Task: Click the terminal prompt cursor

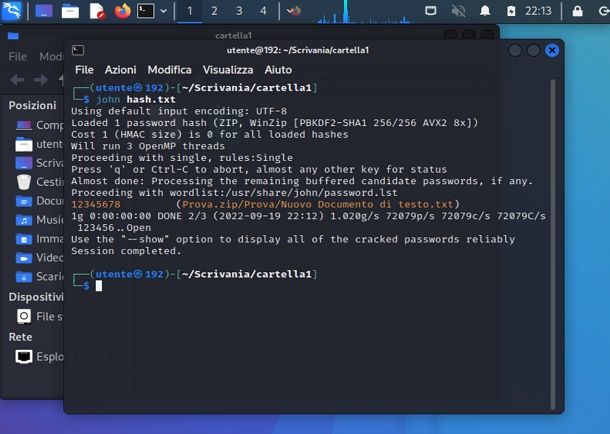Action: (99, 286)
